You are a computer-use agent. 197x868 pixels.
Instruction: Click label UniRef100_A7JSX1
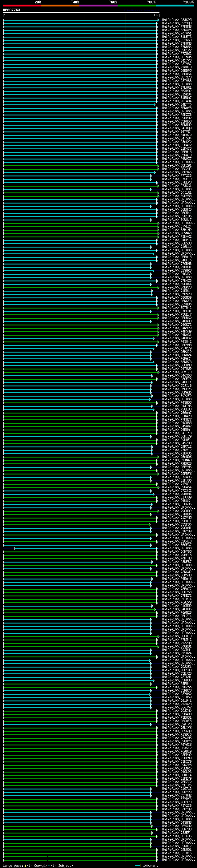tap(177, 186)
